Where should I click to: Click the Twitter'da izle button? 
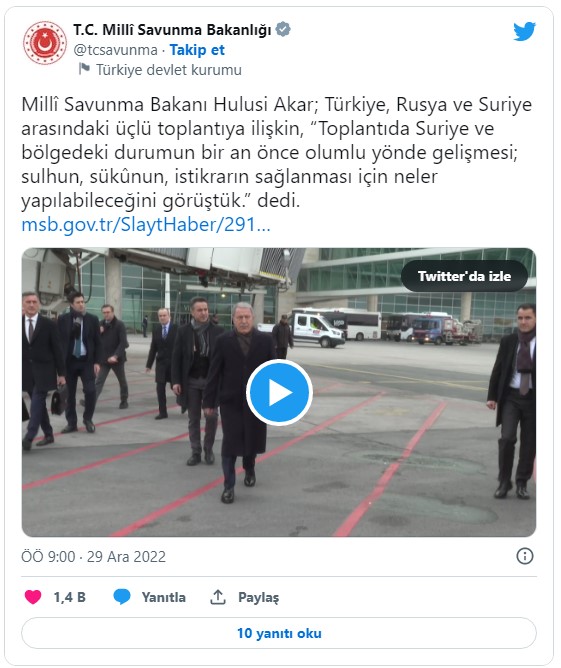(x=464, y=276)
